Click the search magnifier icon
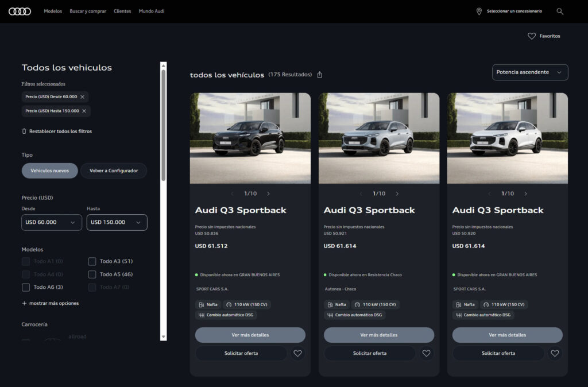 (x=559, y=11)
